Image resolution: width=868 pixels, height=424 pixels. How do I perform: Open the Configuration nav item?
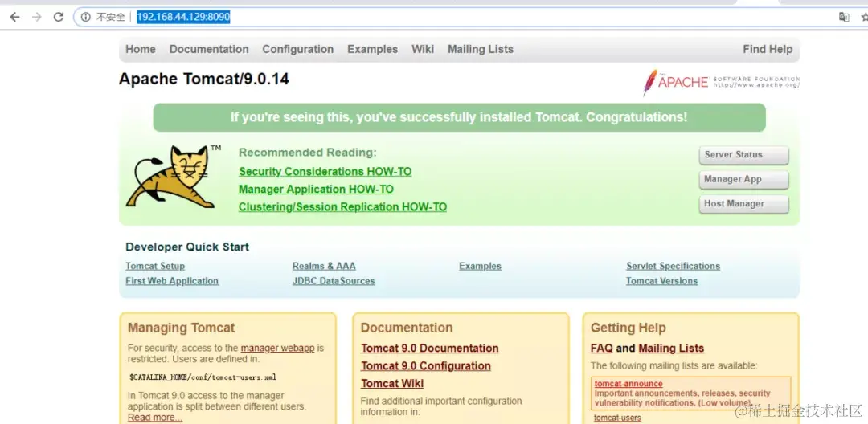298,49
